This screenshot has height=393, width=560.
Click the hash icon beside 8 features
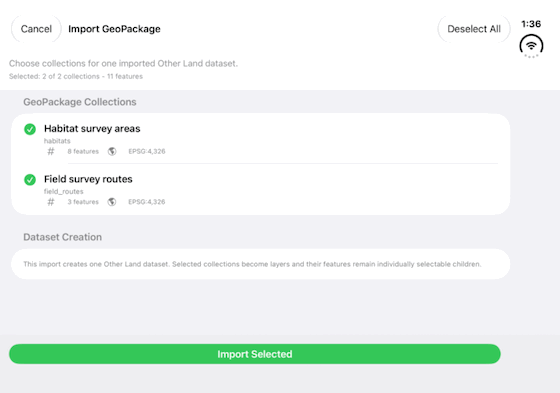(51, 151)
